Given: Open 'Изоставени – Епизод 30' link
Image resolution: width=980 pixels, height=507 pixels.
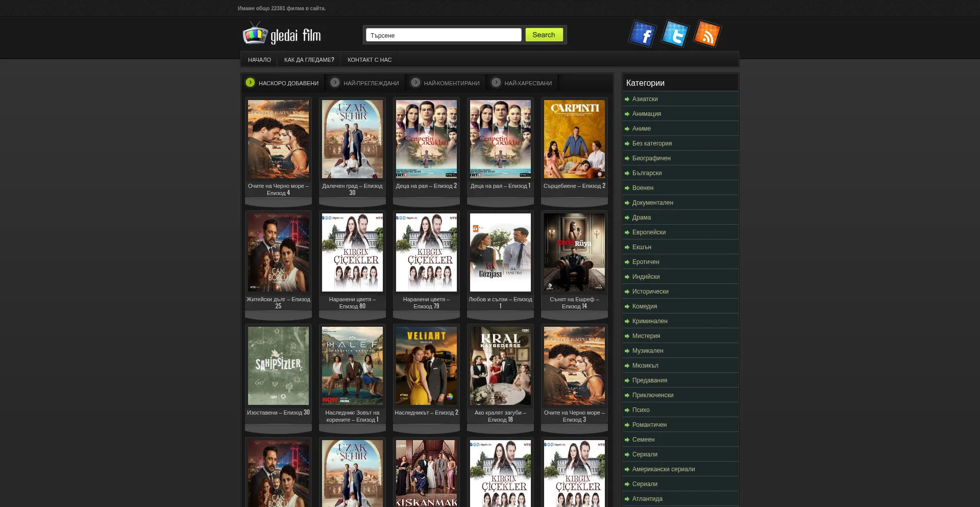Looking at the screenshot, I should coord(278,413).
